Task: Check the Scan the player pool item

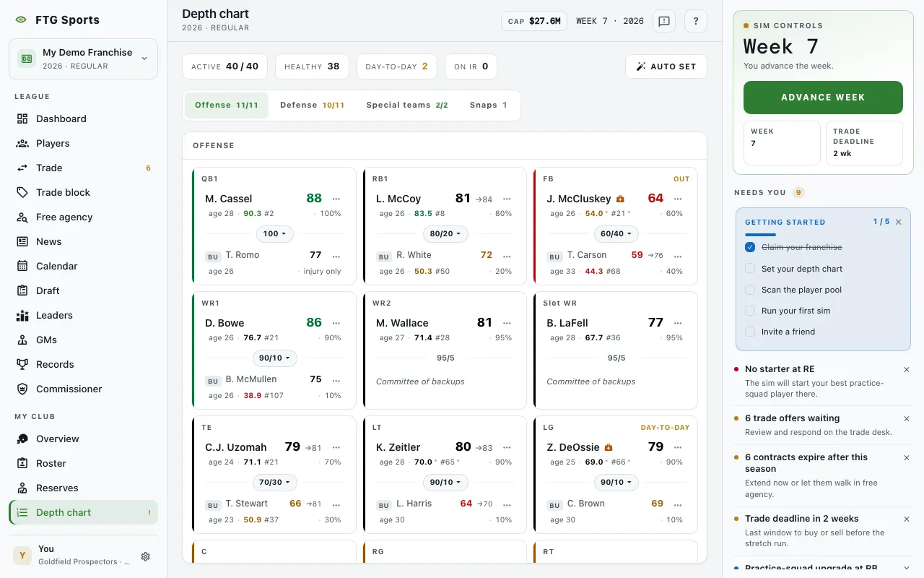Action: (x=750, y=290)
